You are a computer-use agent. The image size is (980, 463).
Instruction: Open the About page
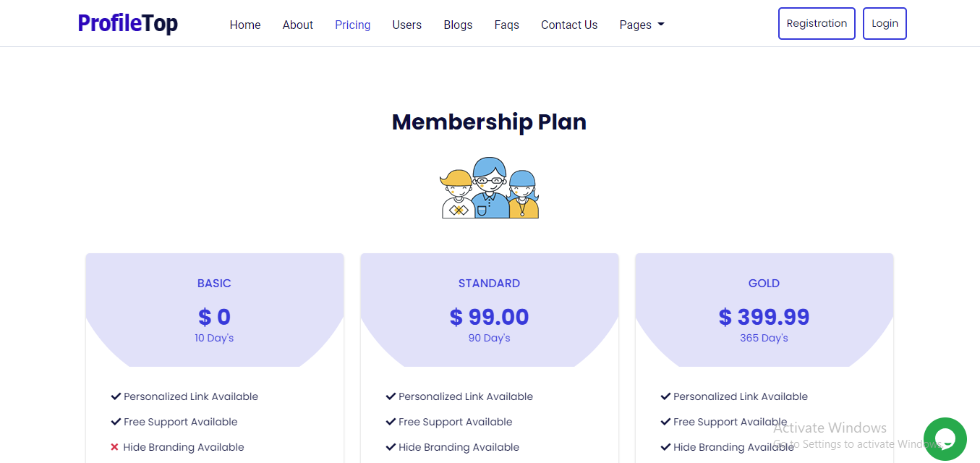click(298, 25)
